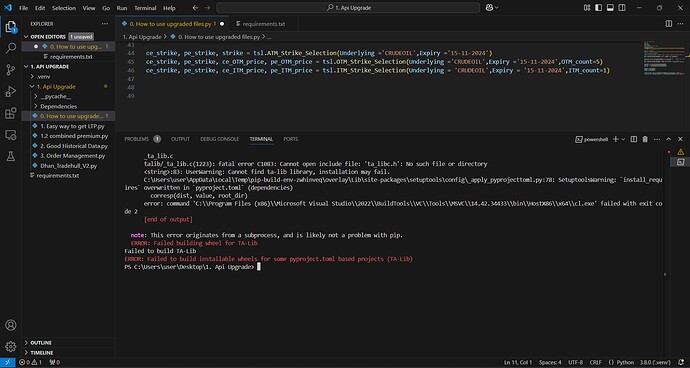Open the View menu

pos(89,8)
